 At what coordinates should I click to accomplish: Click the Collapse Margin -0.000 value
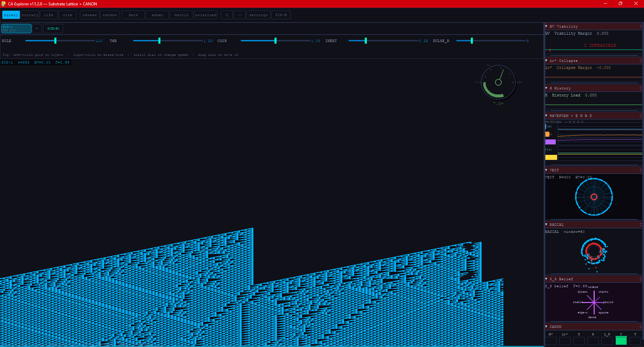point(604,68)
